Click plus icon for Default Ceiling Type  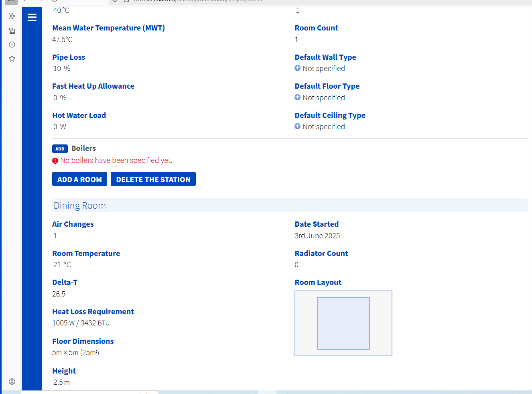297,126
